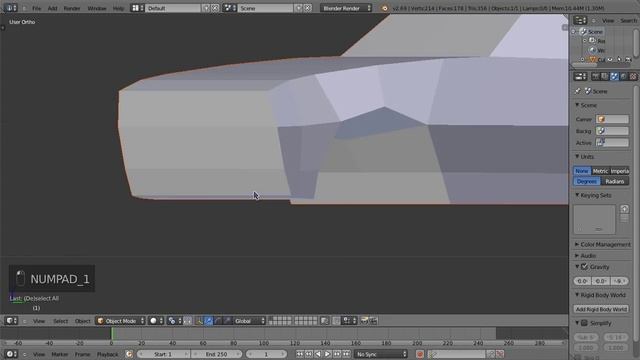Viewport: 640px width, 360px height.
Task: Open the Timeline Frame menu
Action: pos(82,354)
